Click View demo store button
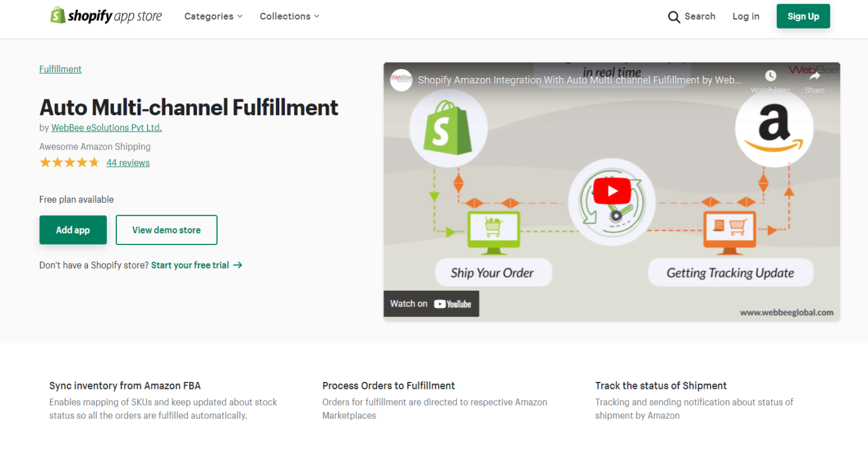The width and height of the screenshot is (868, 456). [x=167, y=230]
